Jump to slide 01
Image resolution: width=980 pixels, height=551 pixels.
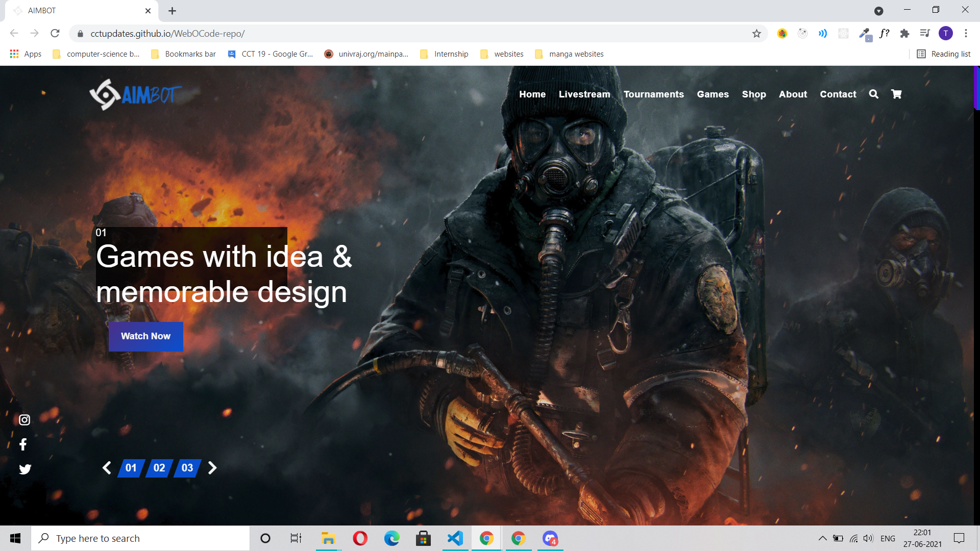(131, 468)
